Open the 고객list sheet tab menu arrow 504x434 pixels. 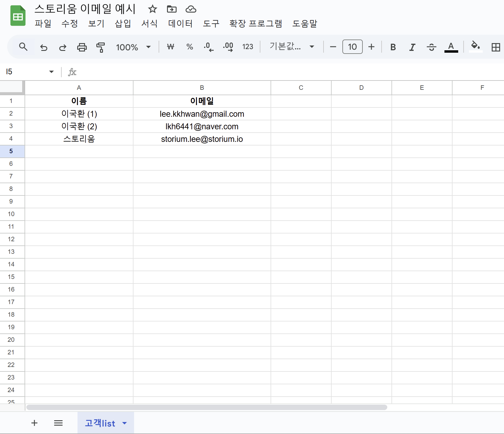tap(125, 423)
